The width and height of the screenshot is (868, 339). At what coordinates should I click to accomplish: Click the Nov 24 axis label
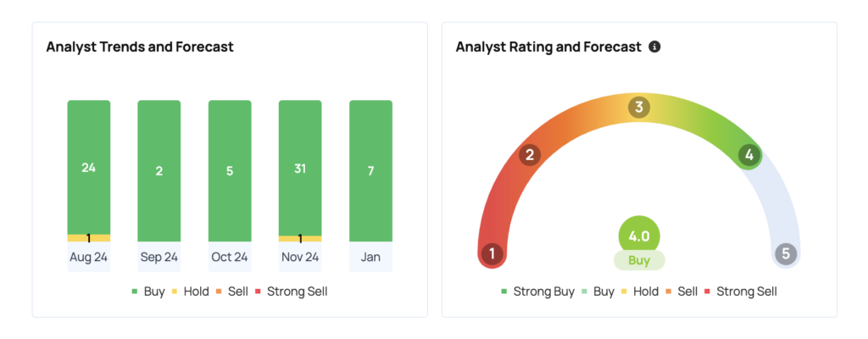pos(300,257)
